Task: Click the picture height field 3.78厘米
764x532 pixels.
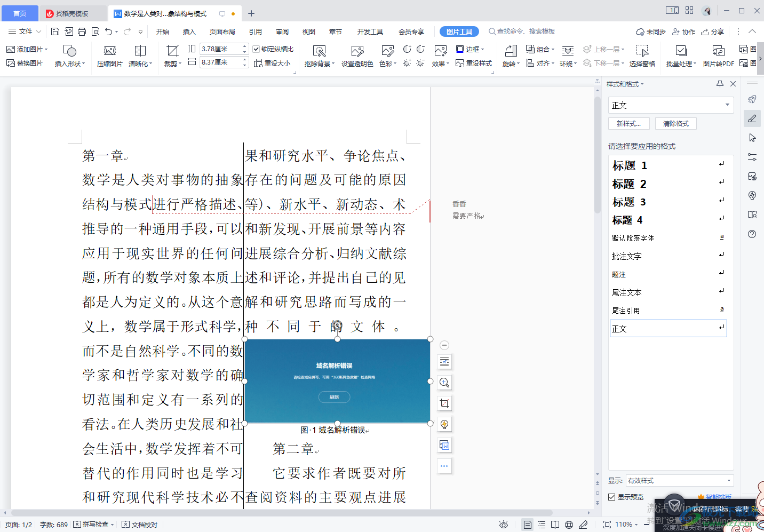Action: click(220, 49)
